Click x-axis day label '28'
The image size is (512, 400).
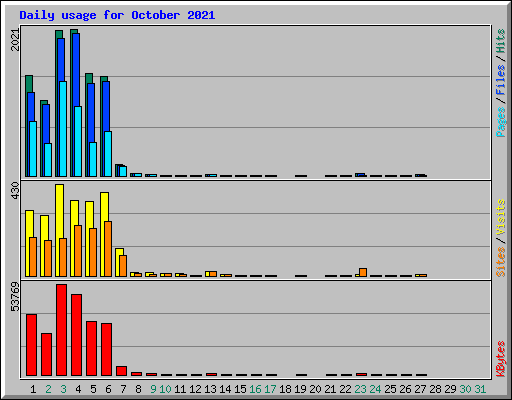[435, 389]
